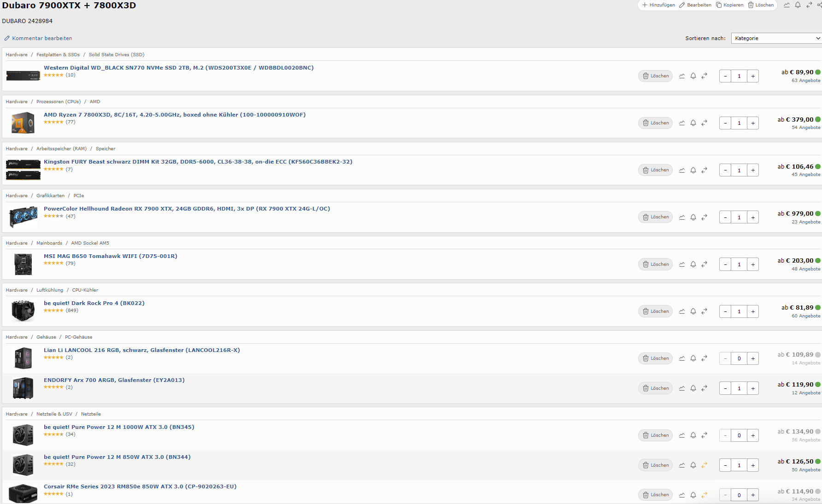The image size is (822, 504).
Task: Click Löschen in the top toolbar
Action: pos(761,5)
